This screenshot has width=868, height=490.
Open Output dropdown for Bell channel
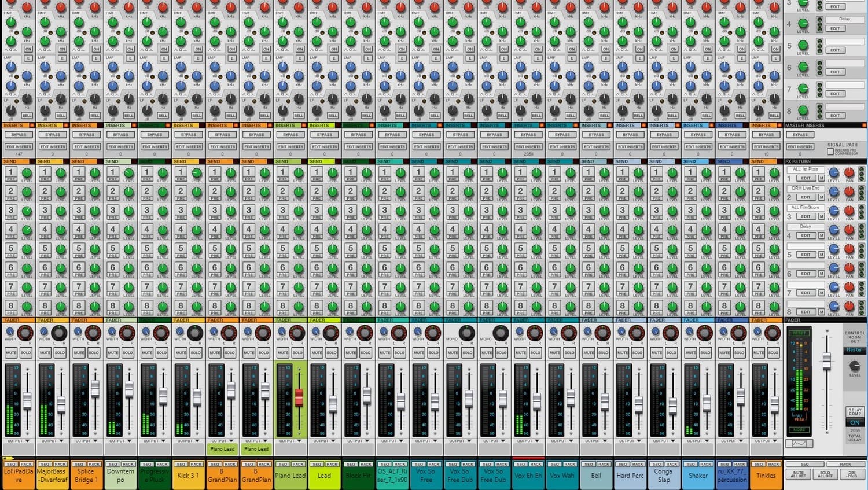click(596, 441)
